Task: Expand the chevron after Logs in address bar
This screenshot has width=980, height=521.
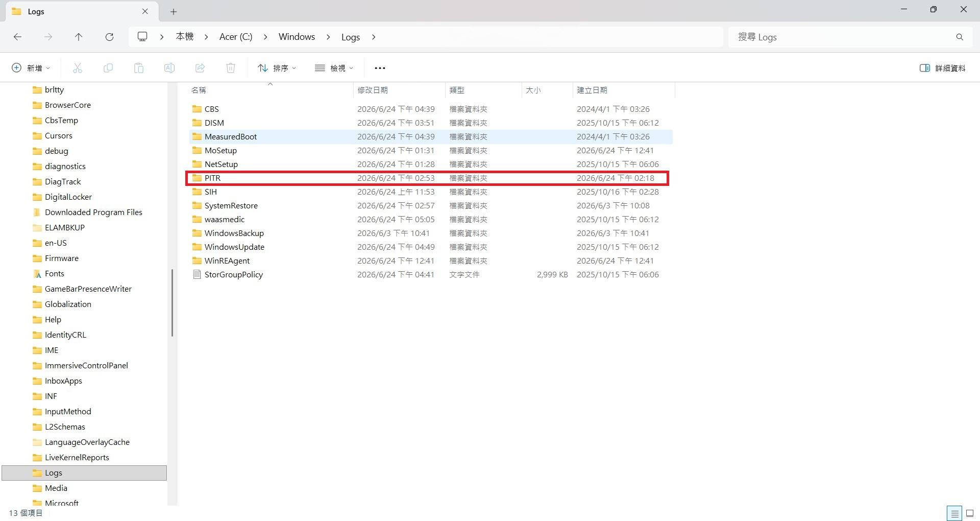Action: [x=374, y=37]
